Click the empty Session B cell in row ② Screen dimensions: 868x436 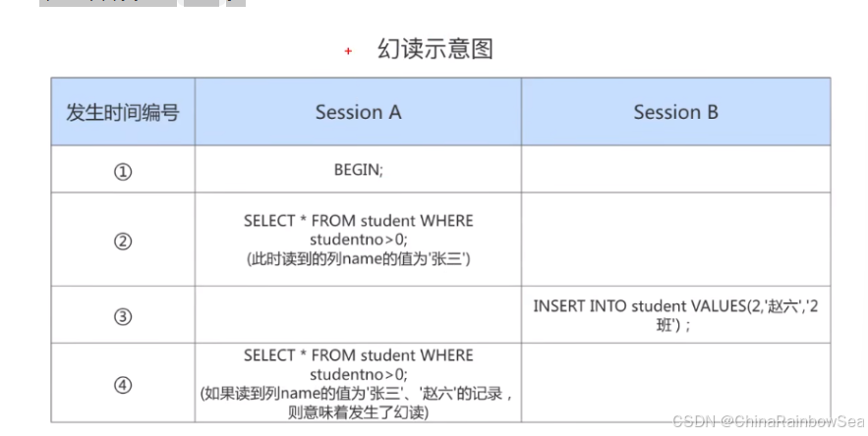(x=675, y=241)
